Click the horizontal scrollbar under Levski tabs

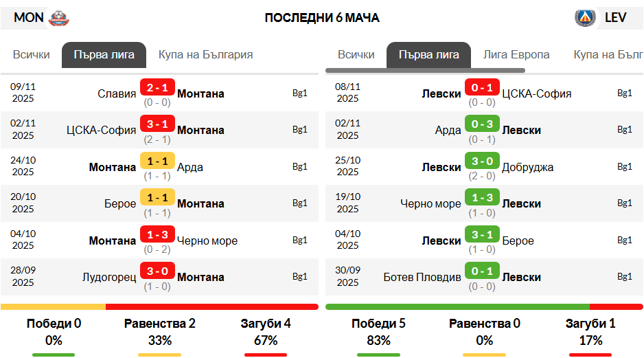click(425, 71)
